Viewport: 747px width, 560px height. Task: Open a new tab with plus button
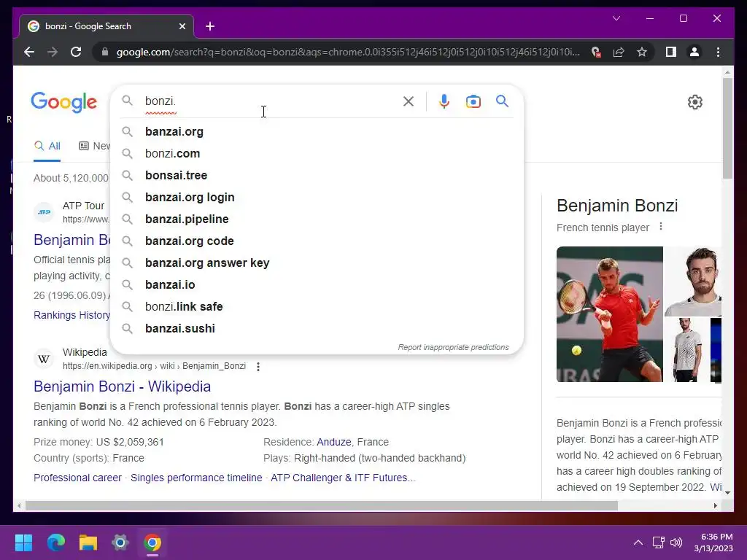click(x=210, y=26)
